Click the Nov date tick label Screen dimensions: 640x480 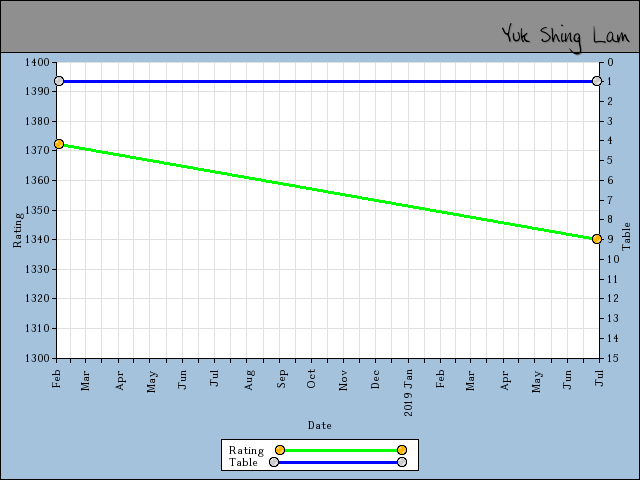point(343,380)
